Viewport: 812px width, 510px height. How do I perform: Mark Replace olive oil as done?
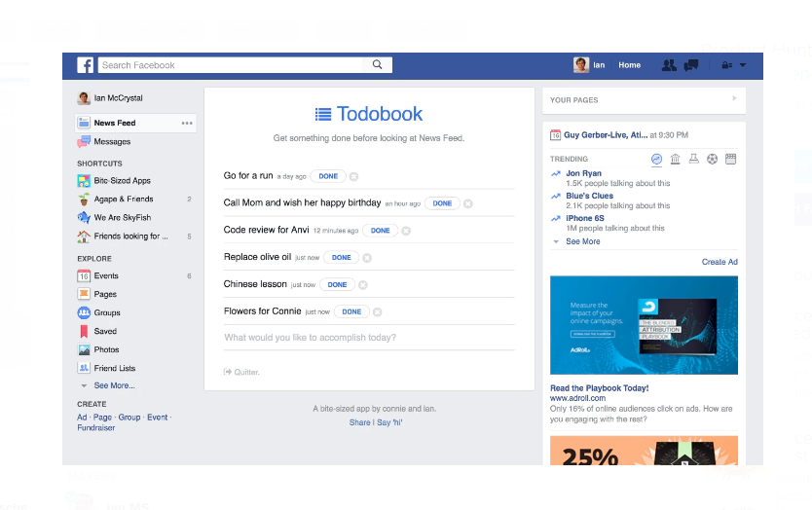342,257
